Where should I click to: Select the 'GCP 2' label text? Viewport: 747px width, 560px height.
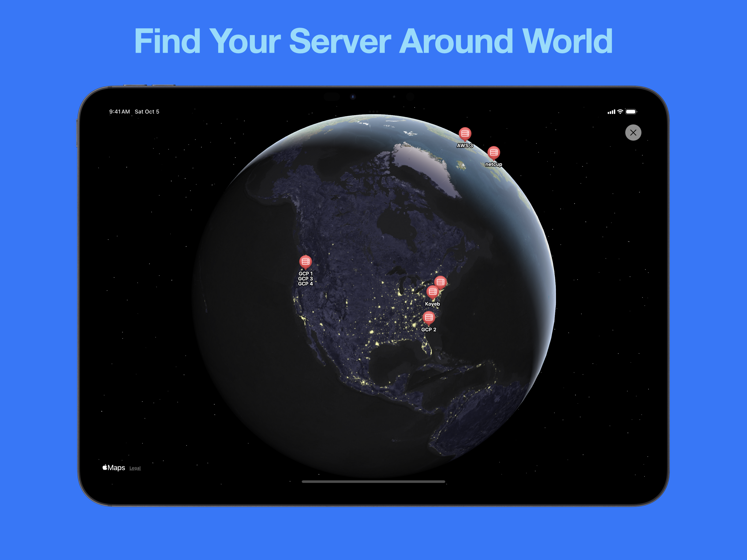428,330
